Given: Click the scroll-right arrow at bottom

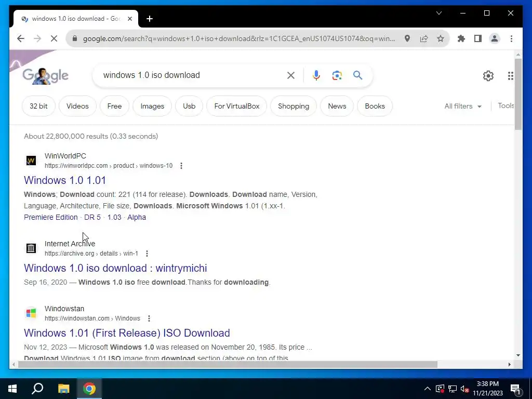Looking at the screenshot, I should pos(509,364).
